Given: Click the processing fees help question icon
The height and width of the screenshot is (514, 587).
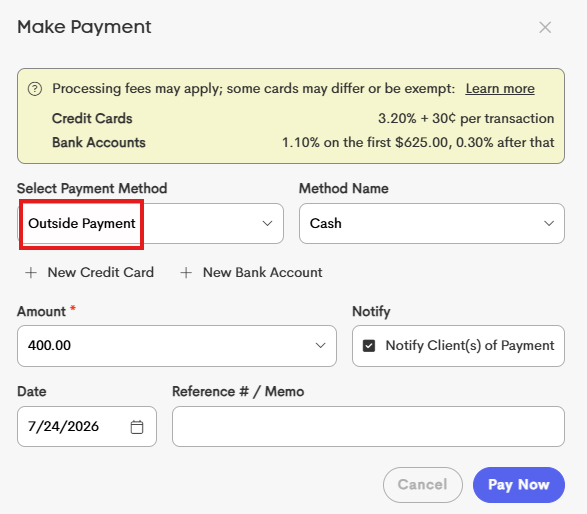Looking at the screenshot, I should tap(35, 89).
